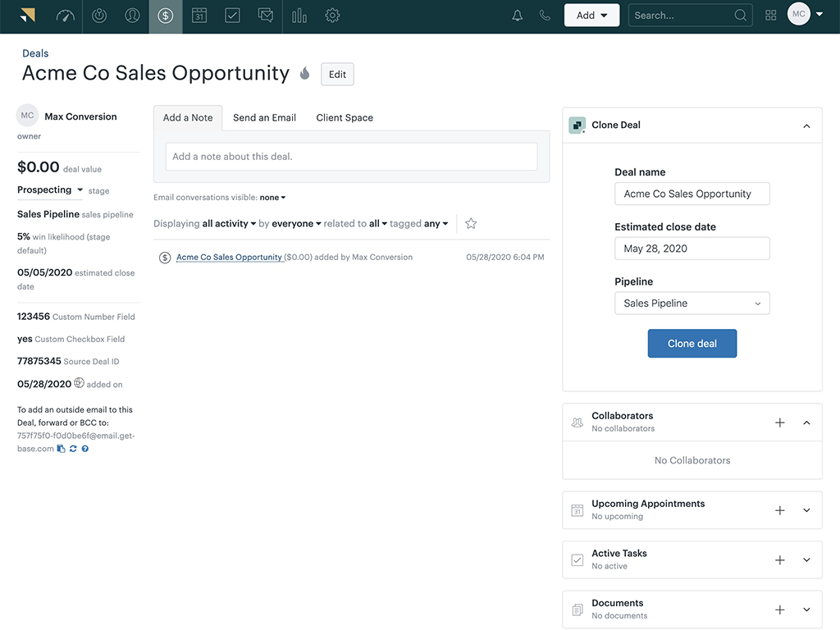Open the Tasks checkmark icon in top bar
Screen dimensions: 840x630
232,16
